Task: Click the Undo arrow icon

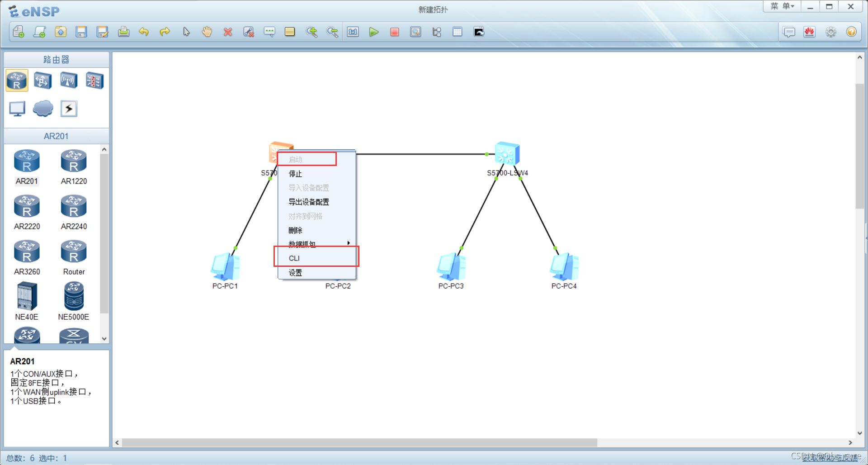Action: tap(144, 32)
